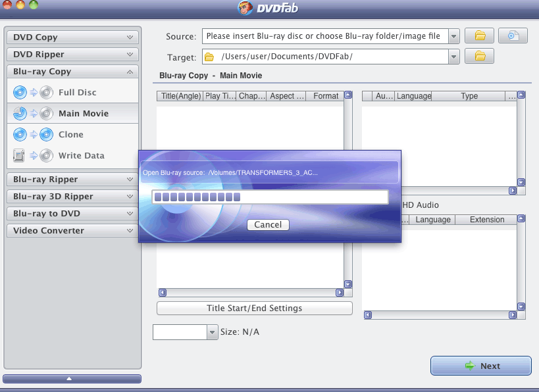Click the Write Data file icon
539x392 pixels.
[19, 155]
